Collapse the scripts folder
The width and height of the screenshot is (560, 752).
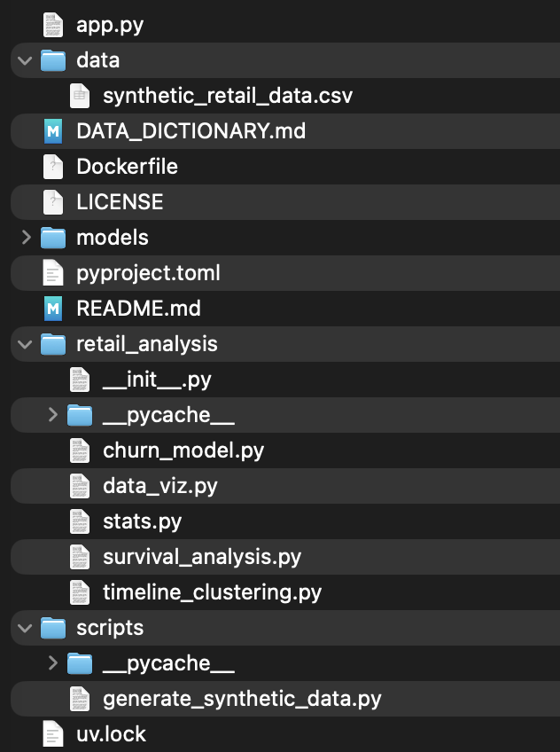tap(25, 628)
